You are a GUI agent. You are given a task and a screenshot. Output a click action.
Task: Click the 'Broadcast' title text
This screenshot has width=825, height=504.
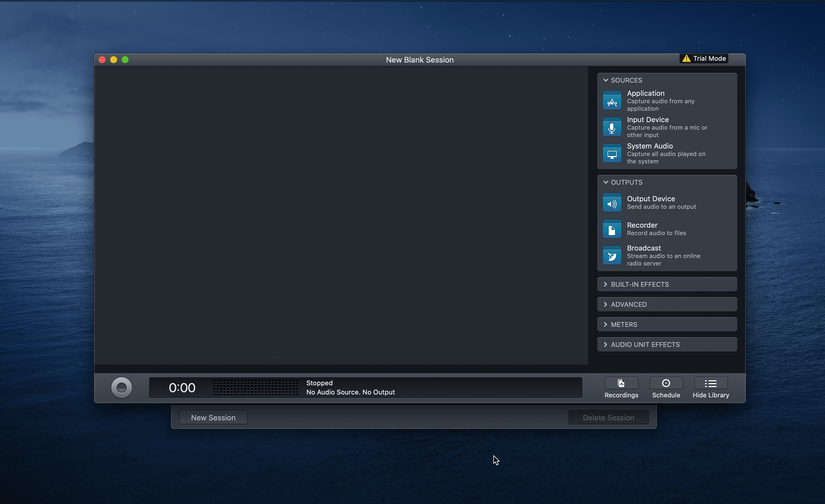click(x=644, y=248)
